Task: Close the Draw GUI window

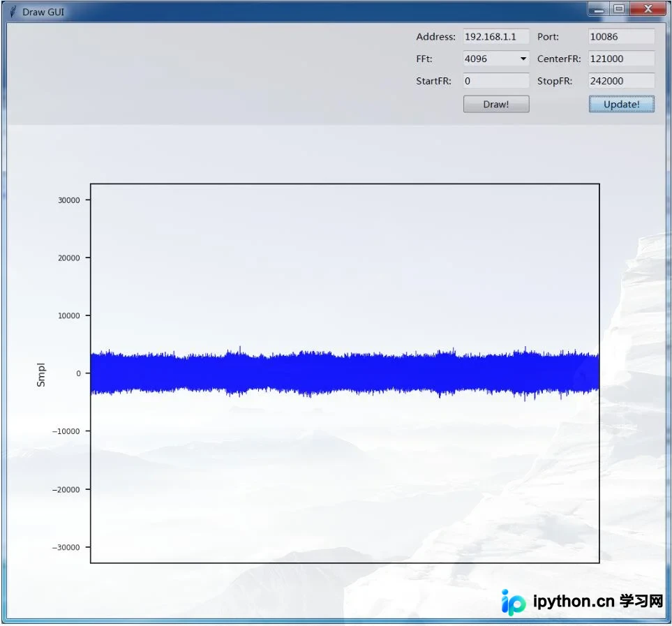Action: [648, 9]
